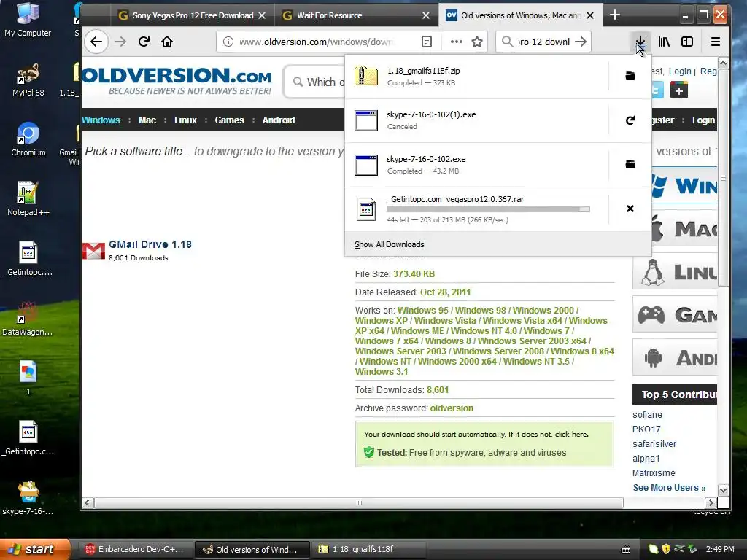This screenshot has width=747, height=560.
Task: Close the Wait For Resource tab
Action: coord(426,15)
